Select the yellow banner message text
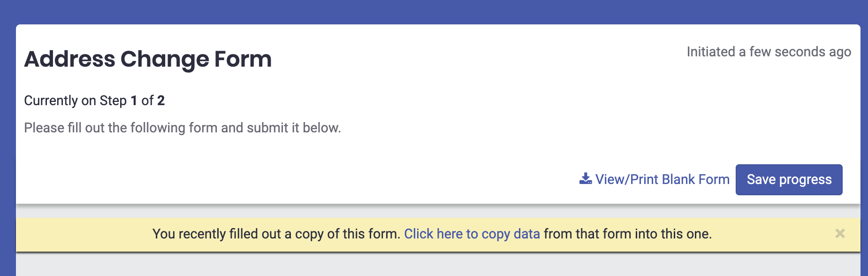This screenshot has height=276, width=868. coord(276,233)
